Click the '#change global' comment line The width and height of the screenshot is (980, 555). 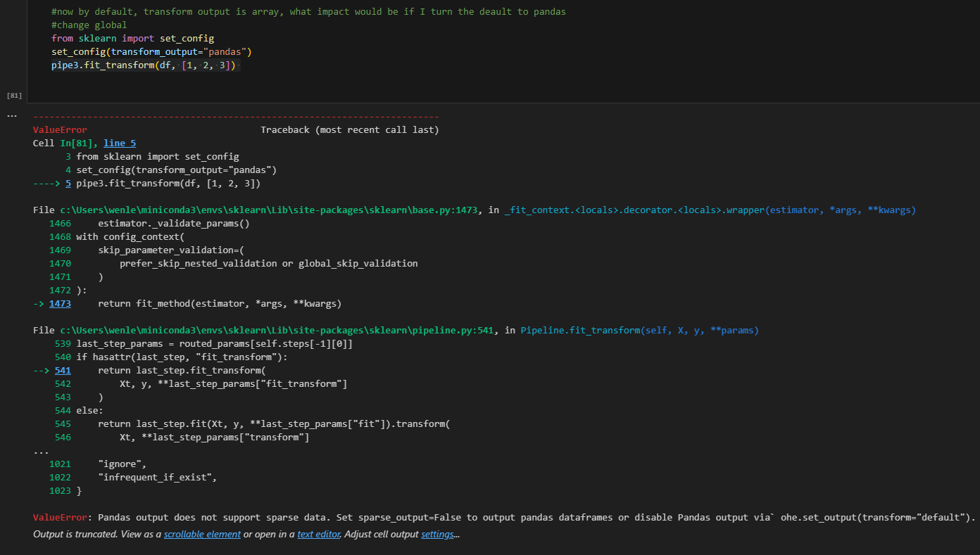(x=89, y=25)
